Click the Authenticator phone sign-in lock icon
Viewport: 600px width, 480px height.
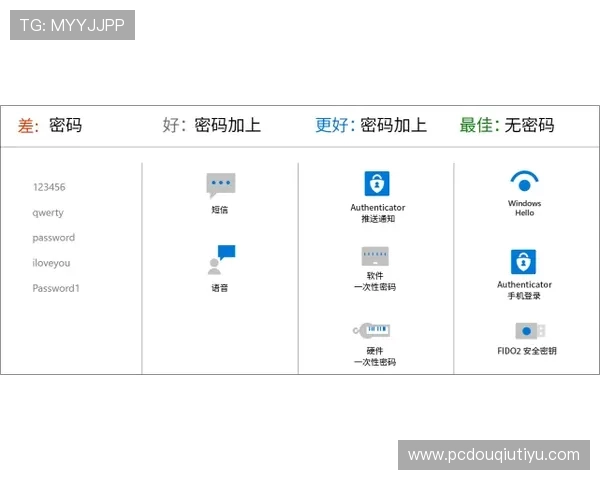(523, 262)
